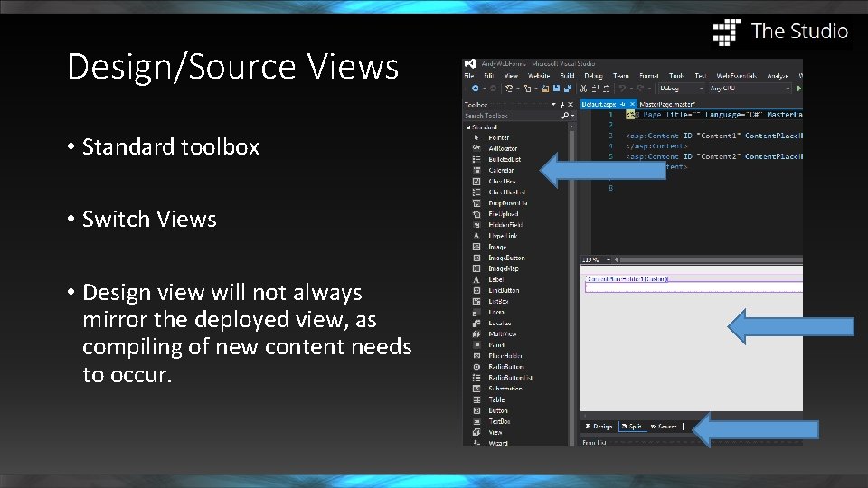This screenshot has height=488, width=868.
Task: Open the File menu
Action: tap(469, 76)
